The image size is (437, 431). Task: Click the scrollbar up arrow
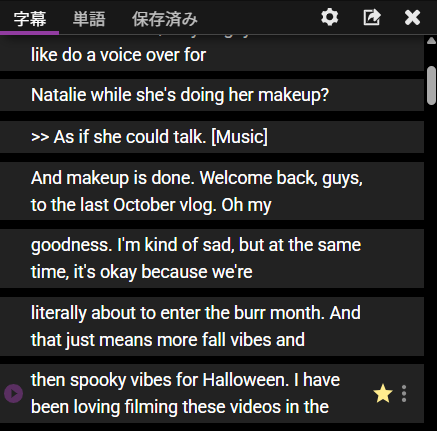click(x=431, y=41)
